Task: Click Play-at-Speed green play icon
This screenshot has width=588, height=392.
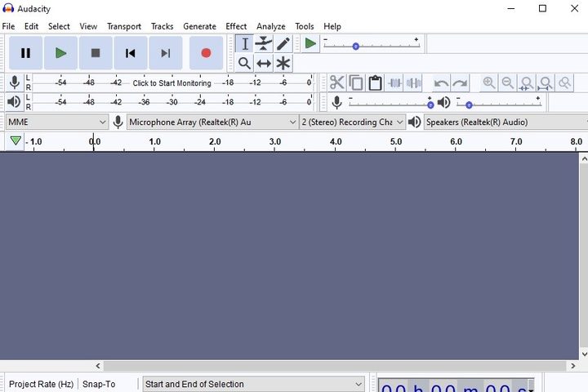Action: click(310, 43)
